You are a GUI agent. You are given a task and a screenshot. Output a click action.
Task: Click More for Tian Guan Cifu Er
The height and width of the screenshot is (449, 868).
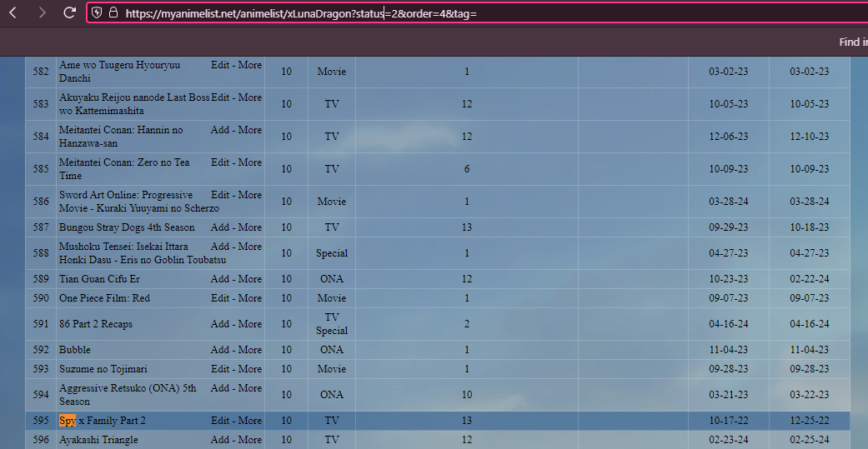click(249, 279)
